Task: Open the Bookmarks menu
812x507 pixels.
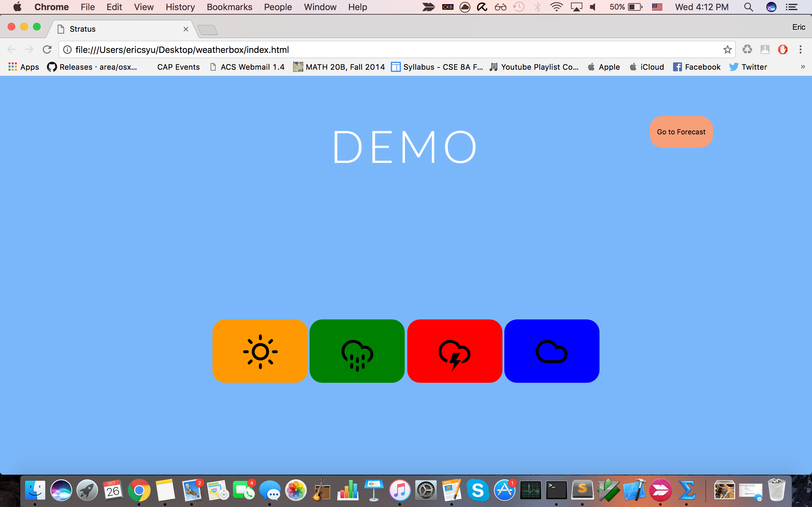Action: 229,7
